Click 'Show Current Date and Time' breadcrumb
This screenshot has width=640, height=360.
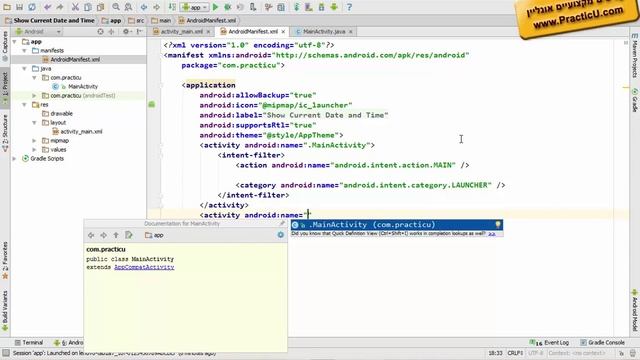50,20
